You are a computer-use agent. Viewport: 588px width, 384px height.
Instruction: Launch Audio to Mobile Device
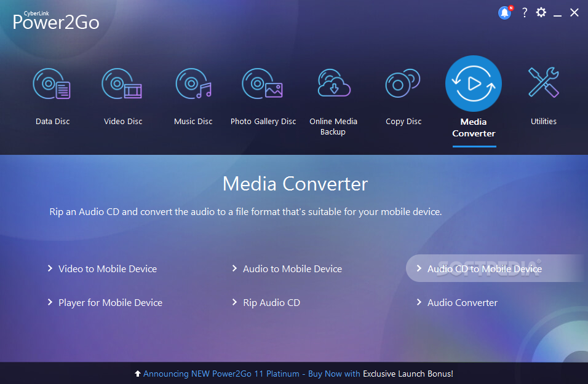(293, 269)
